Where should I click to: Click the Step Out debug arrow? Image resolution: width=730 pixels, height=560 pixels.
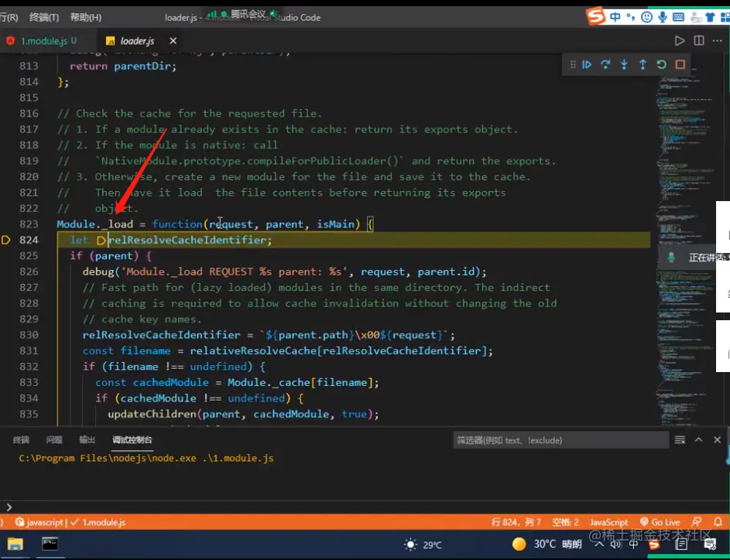[643, 65]
